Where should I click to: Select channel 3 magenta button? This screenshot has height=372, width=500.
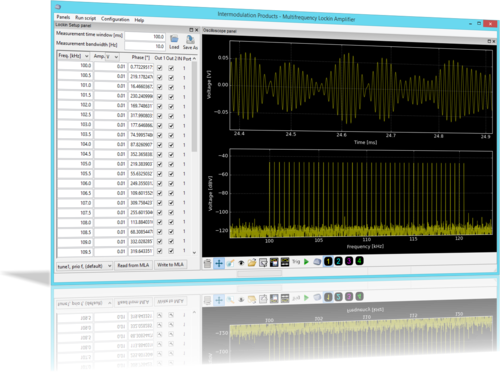tap(349, 261)
